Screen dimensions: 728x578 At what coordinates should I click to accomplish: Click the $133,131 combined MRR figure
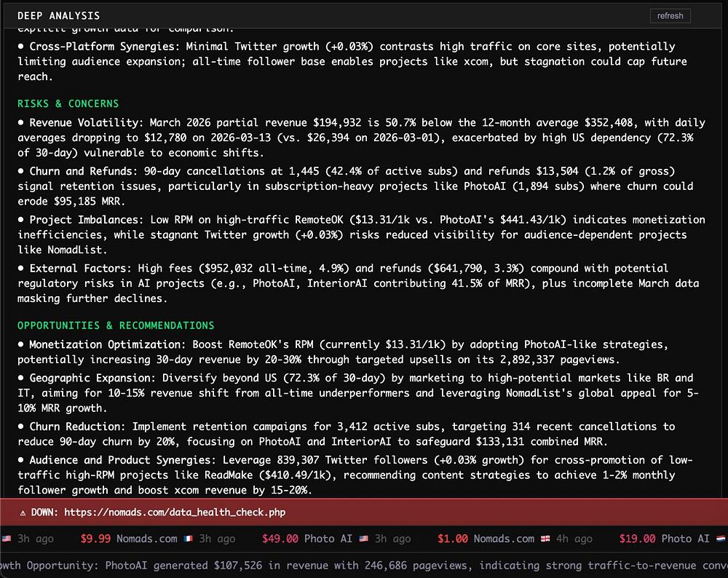[541, 442]
